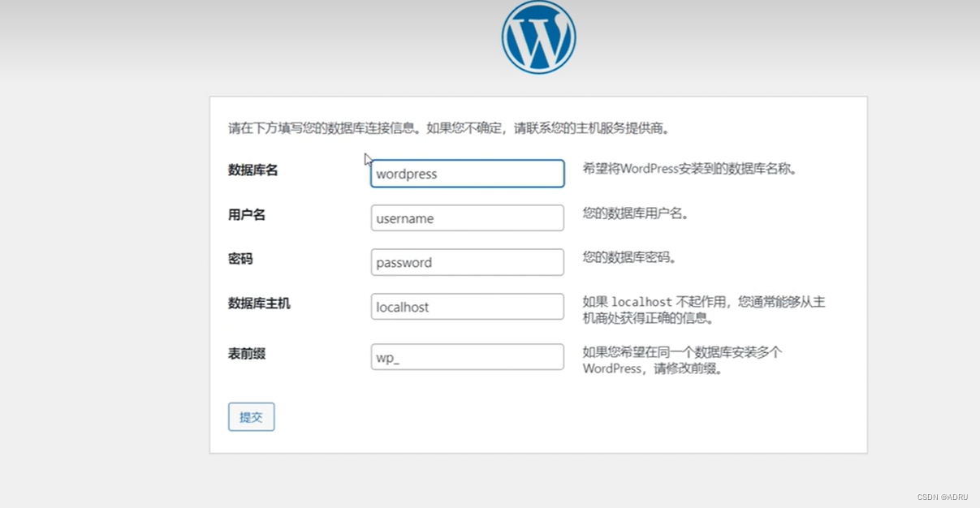Click the 密码 label
Screen dimensions: 980x508
(x=240, y=259)
